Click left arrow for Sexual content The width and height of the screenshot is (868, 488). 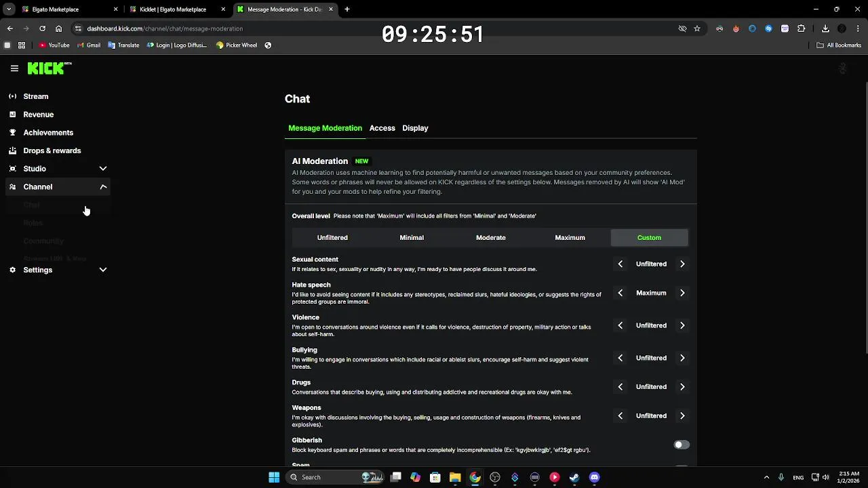[x=620, y=264]
